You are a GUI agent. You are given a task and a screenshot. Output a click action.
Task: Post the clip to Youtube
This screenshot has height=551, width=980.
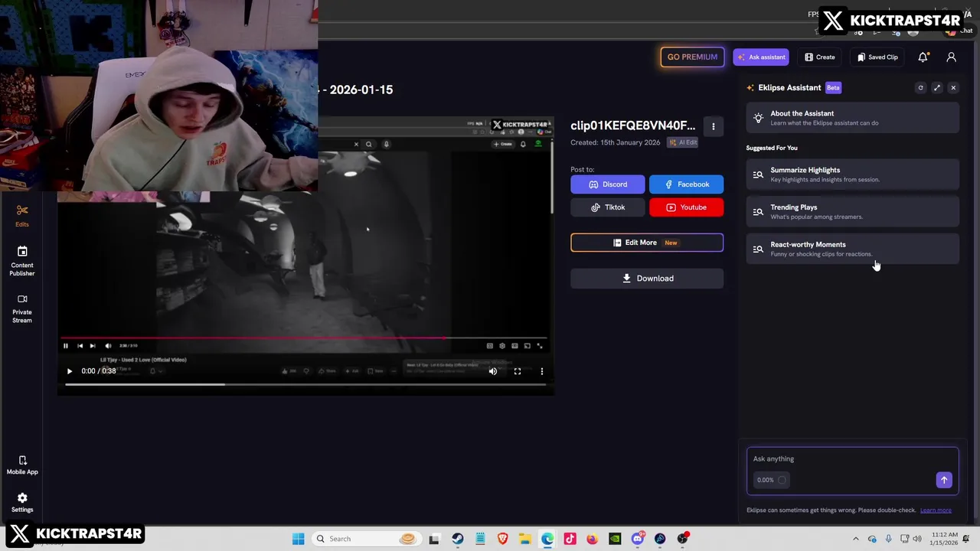coord(686,207)
